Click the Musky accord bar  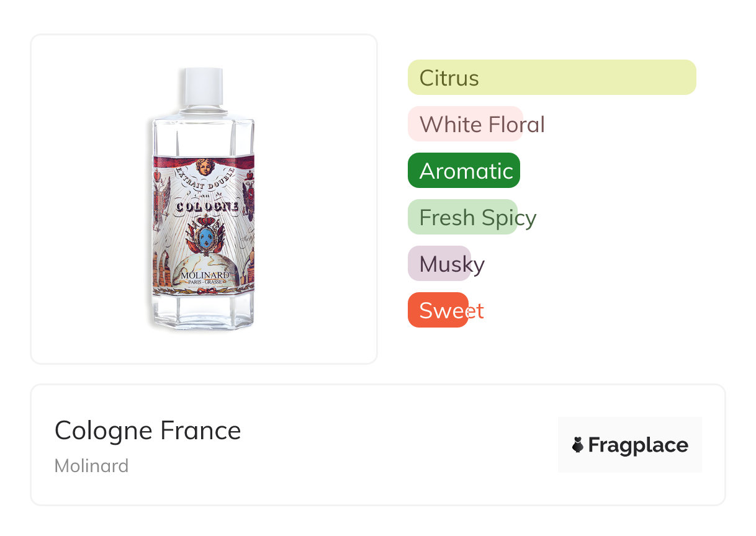[439, 264]
